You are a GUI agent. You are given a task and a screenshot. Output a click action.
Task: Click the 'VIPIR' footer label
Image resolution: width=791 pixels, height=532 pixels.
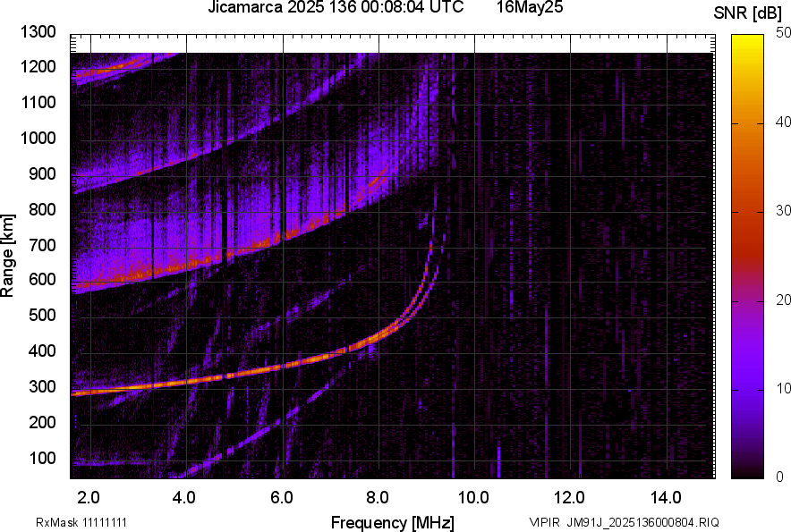coord(544,522)
